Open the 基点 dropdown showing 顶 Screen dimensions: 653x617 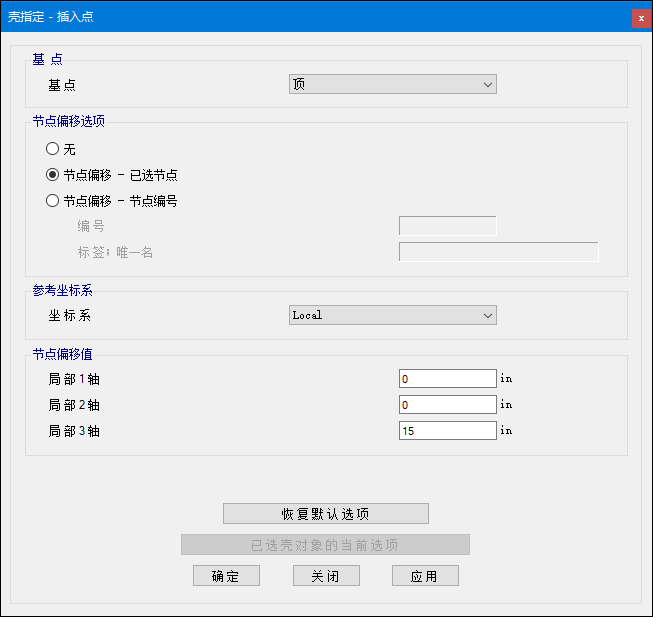pyautogui.click(x=392, y=85)
